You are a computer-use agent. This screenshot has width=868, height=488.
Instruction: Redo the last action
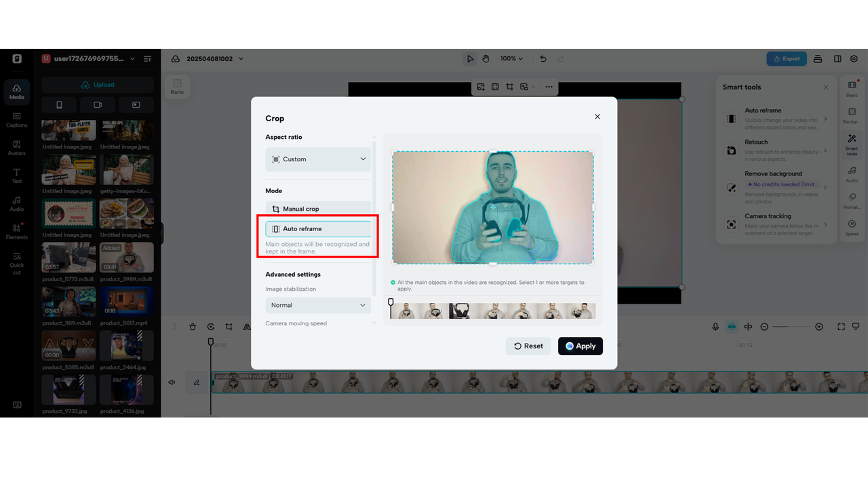pyautogui.click(x=560, y=59)
